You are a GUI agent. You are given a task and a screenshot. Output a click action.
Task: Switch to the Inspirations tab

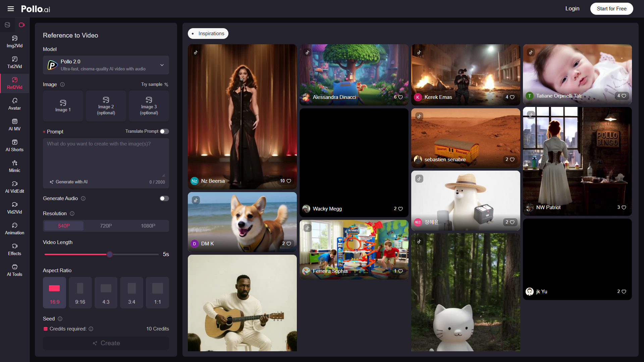pos(208,34)
